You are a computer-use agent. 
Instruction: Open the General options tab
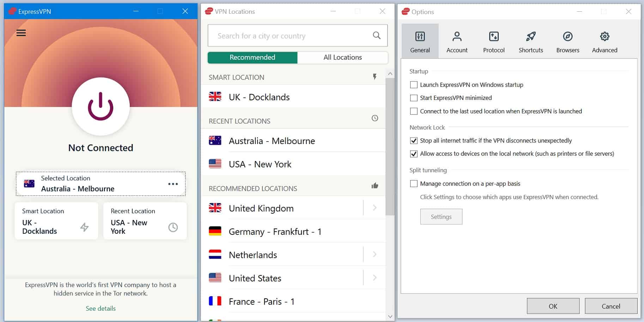pyautogui.click(x=420, y=41)
